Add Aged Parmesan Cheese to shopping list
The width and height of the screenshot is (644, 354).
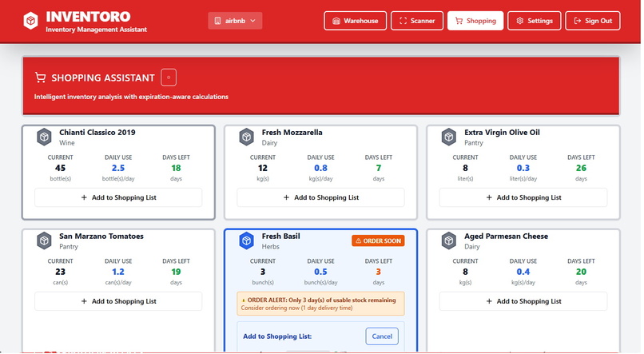tap(523, 301)
